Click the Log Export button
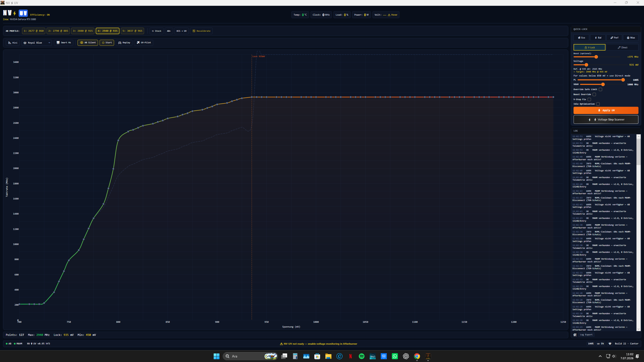 click(x=586, y=335)
